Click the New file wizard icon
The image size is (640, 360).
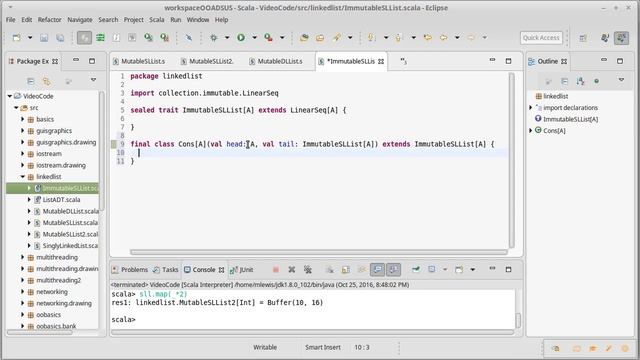[16, 38]
